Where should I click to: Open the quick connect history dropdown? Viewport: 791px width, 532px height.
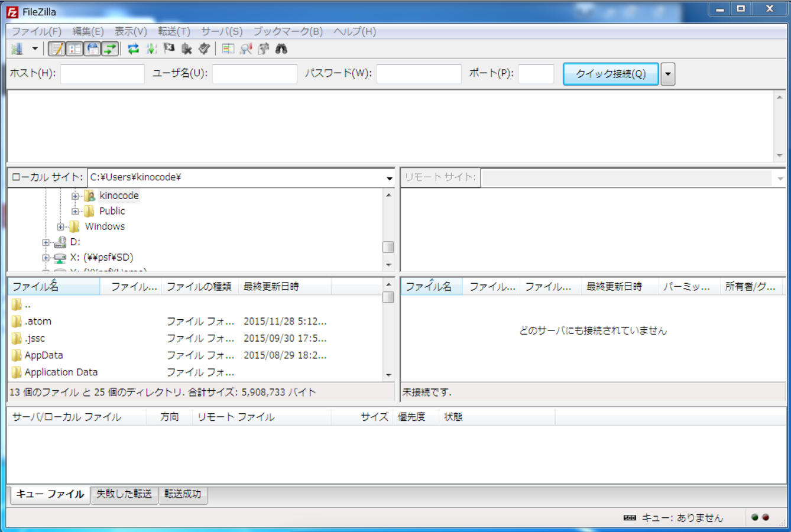tap(668, 74)
